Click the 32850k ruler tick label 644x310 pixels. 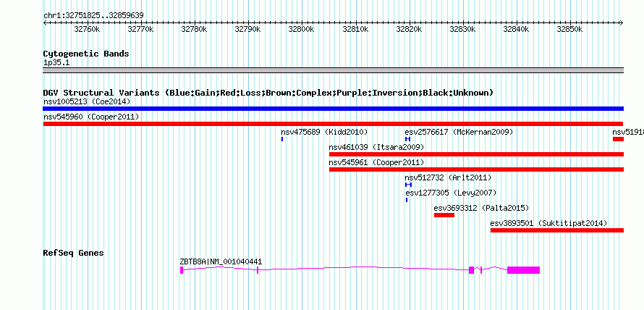[x=569, y=30]
